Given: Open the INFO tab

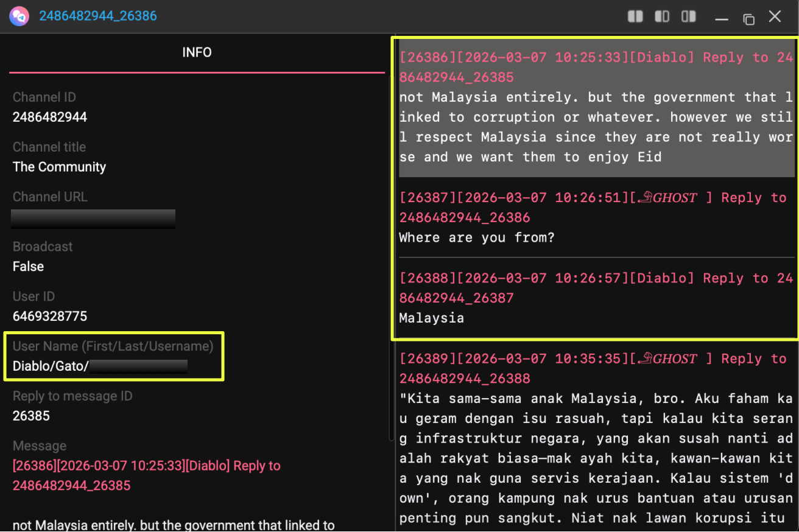Looking at the screenshot, I should (x=197, y=53).
